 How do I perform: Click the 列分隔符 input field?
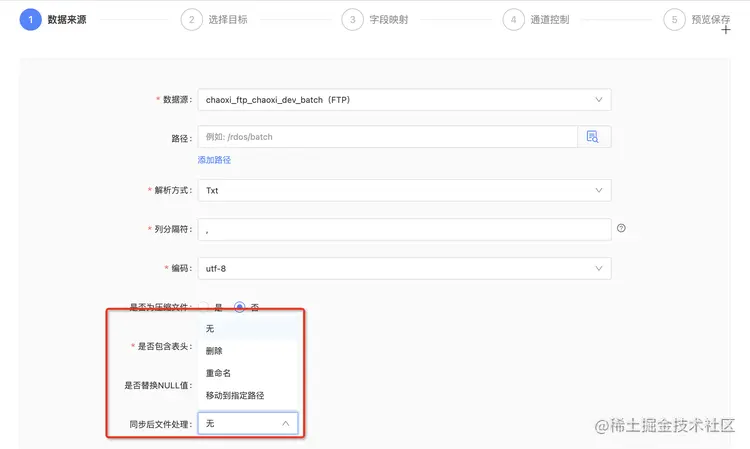(404, 230)
